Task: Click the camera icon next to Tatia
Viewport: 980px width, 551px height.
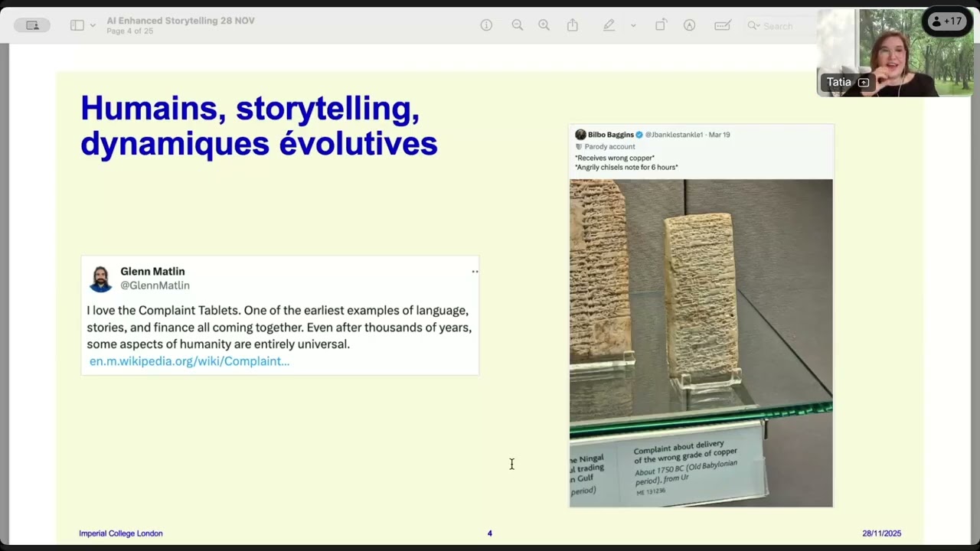Action: 864,83
